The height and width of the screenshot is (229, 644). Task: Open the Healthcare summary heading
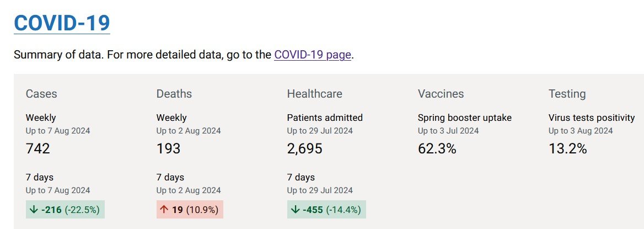[x=315, y=94]
